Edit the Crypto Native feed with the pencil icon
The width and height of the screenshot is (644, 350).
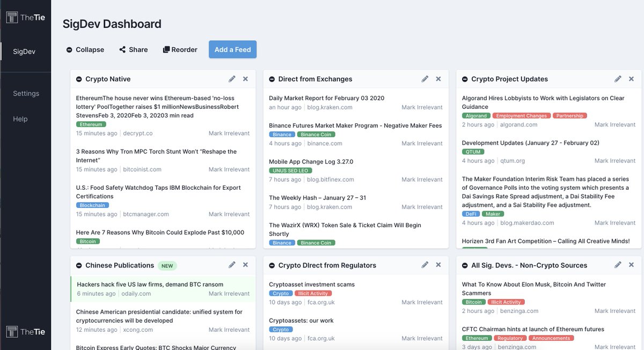click(x=232, y=79)
